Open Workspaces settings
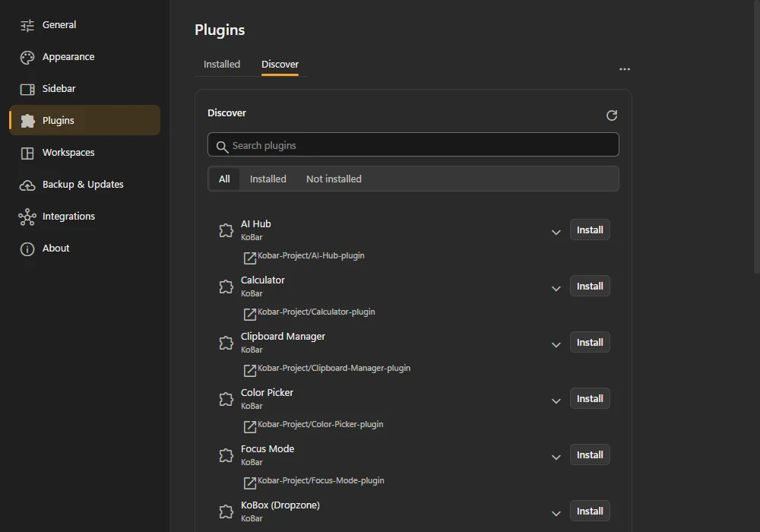760x532 pixels. (85, 153)
